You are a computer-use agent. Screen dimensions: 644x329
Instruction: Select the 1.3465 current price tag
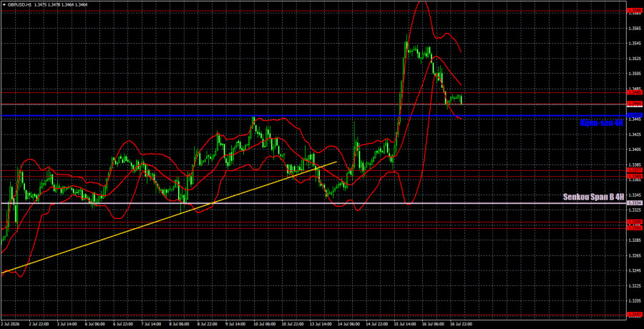pyautogui.click(x=633, y=104)
